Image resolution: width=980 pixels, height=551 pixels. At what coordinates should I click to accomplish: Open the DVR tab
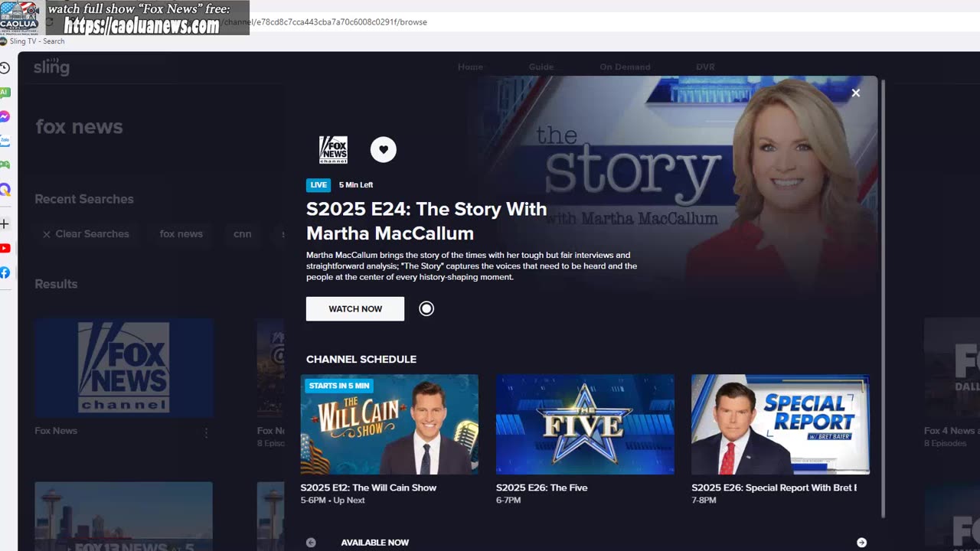tap(705, 67)
